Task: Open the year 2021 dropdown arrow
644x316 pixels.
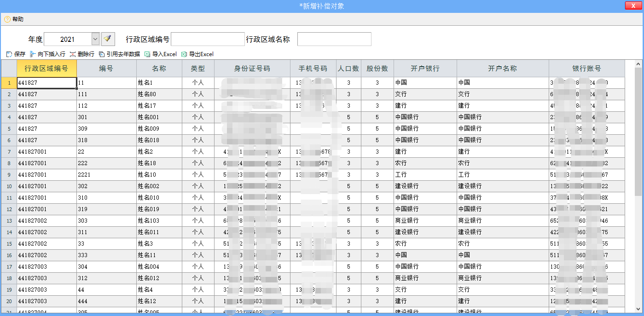Action: pyautogui.click(x=95, y=39)
